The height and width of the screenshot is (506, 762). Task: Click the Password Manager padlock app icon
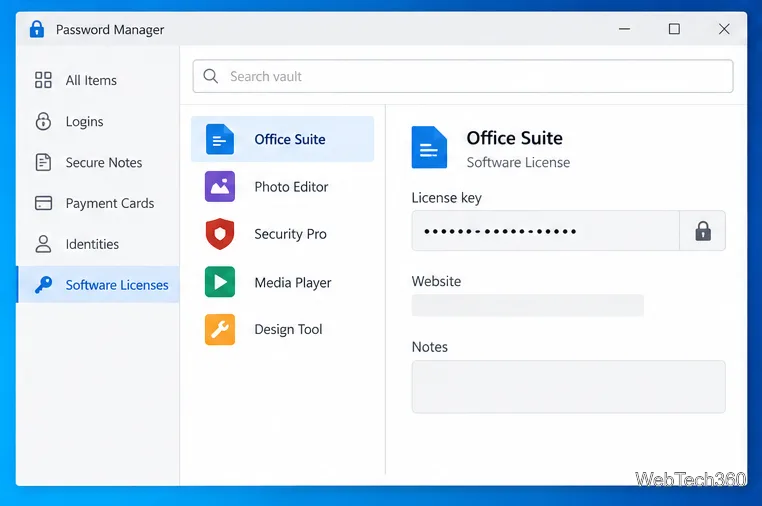point(37,29)
